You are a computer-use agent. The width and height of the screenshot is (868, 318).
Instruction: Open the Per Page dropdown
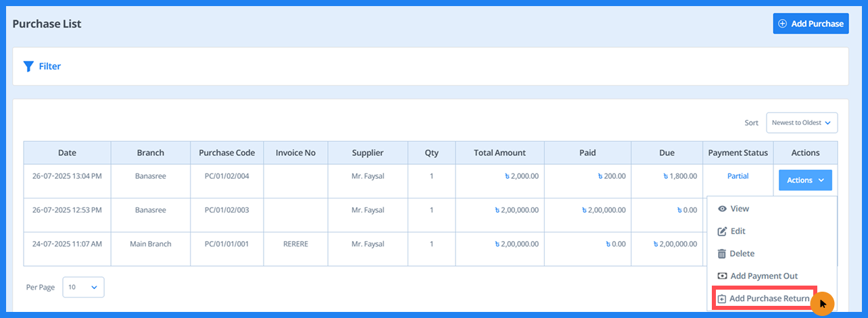click(84, 287)
